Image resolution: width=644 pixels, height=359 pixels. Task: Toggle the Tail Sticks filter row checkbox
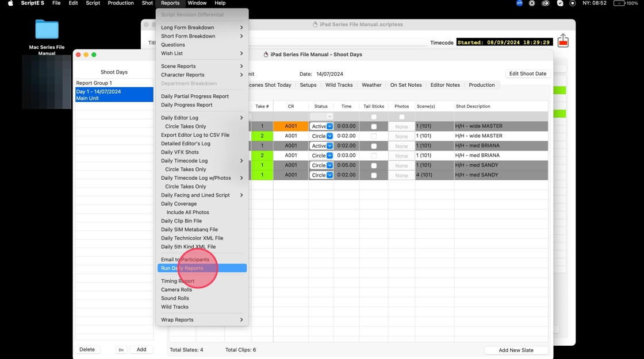coord(374,117)
